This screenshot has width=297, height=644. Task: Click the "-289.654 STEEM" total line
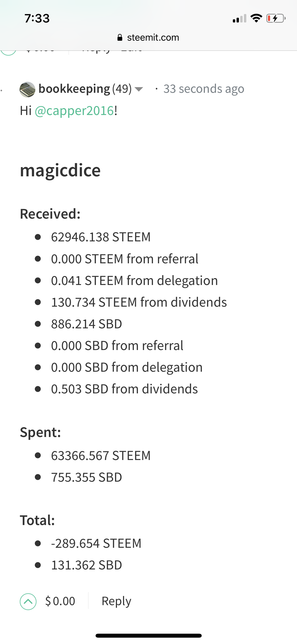(x=96, y=544)
